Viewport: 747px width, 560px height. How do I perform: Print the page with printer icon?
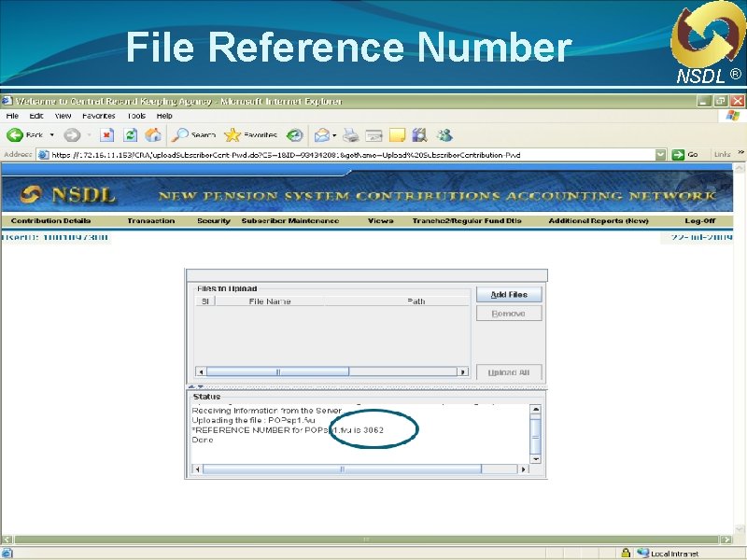point(351,135)
